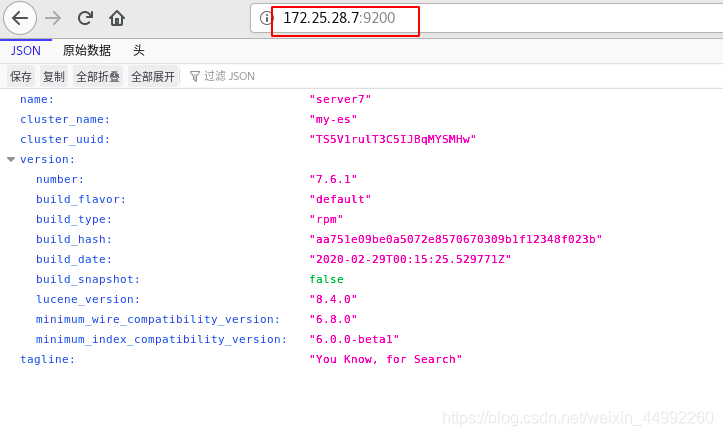Switch to the JSON tab
Image resolution: width=723 pixels, height=436 pixels.
(26, 51)
